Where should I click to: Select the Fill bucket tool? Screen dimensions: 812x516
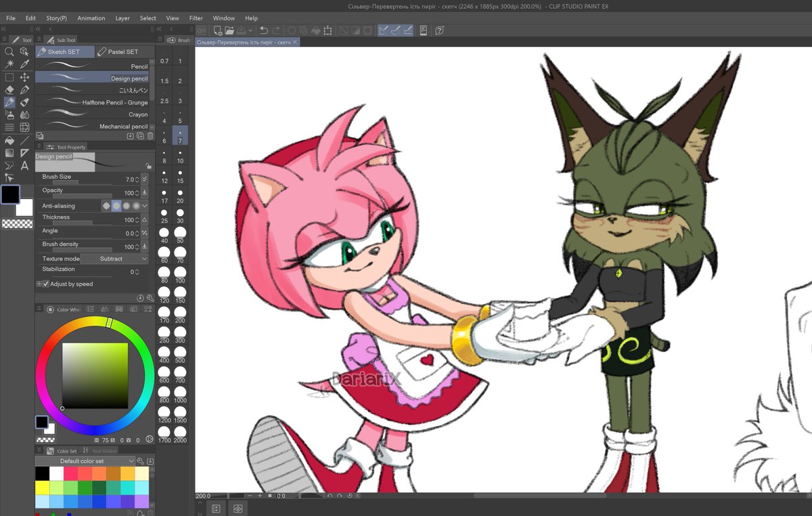9,141
